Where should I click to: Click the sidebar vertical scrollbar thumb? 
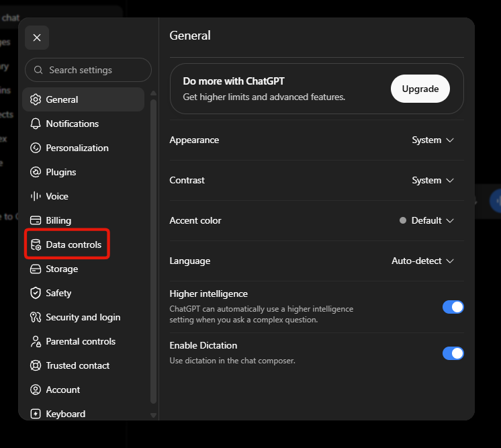click(153, 252)
